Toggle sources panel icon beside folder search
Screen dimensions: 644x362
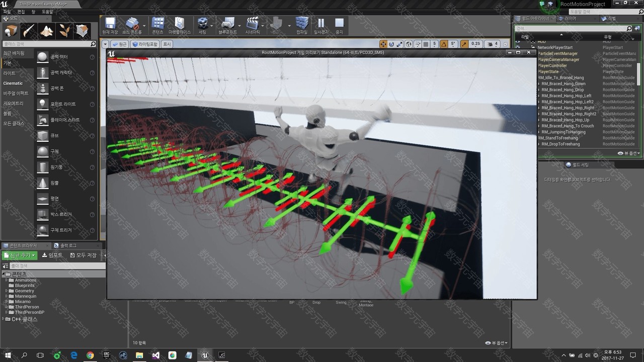[x=5, y=265]
